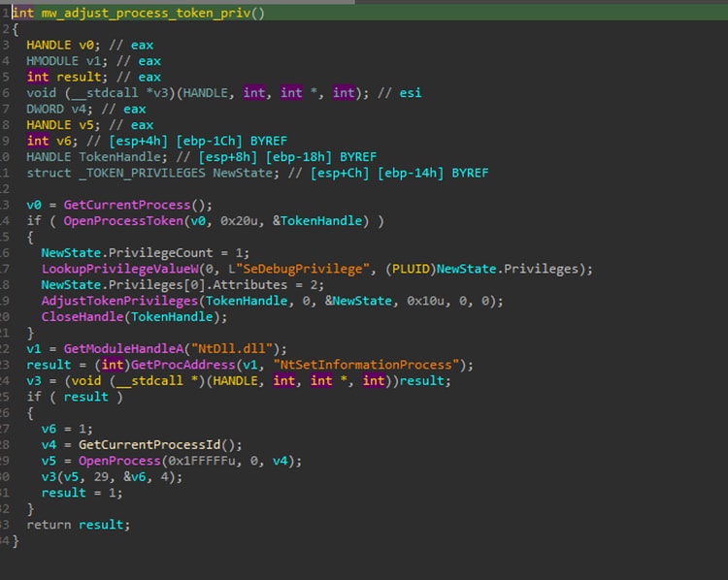Image resolution: width=728 pixels, height=580 pixels.
Task: Click the [esp+4h] stack comment
Action: point(138,141)
